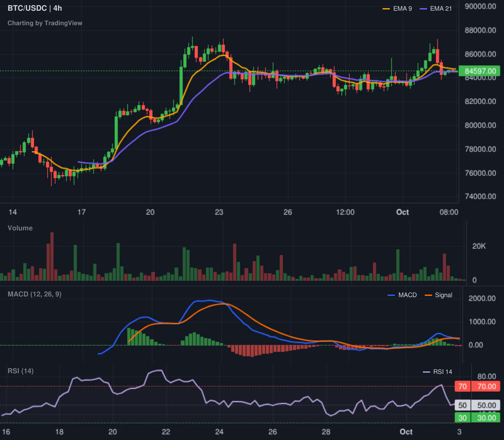Click the 74000.00 price axis label
Screen dimensions: 504x440
[x=480, y=196]
